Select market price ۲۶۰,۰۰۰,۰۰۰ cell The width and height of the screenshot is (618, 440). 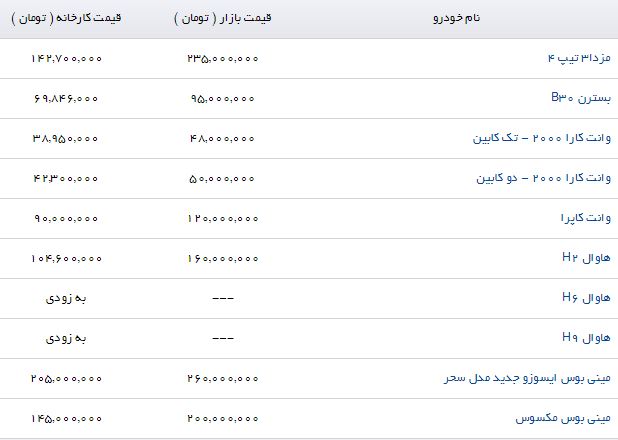223,379
